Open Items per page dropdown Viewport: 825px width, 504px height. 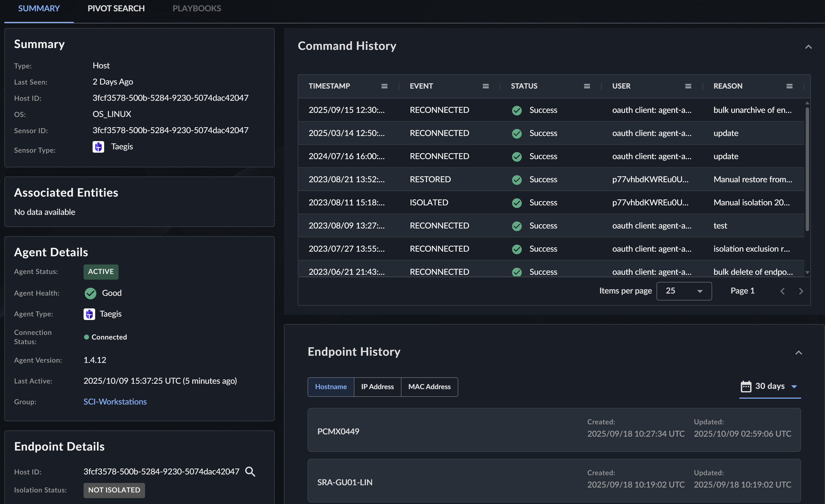click(684, 291)
